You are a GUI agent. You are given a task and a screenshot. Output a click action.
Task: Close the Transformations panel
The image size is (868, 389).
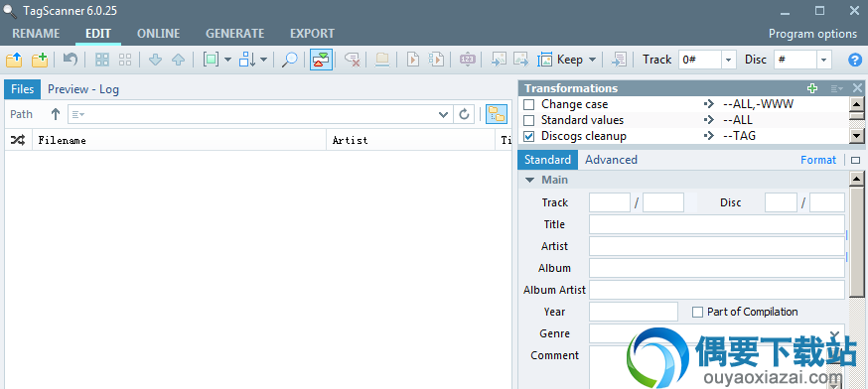[857, 88]
